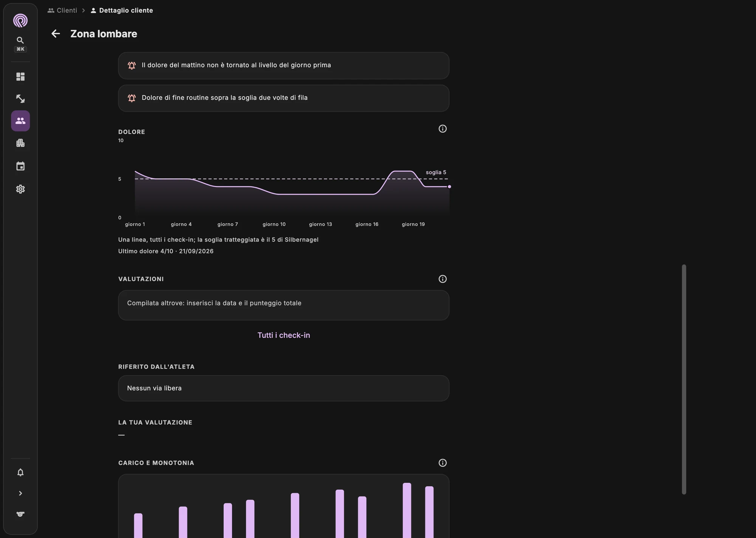Screen dimensions: 756x538
Task: Open settings gear icon in sidebar
Action: (20, 189)
